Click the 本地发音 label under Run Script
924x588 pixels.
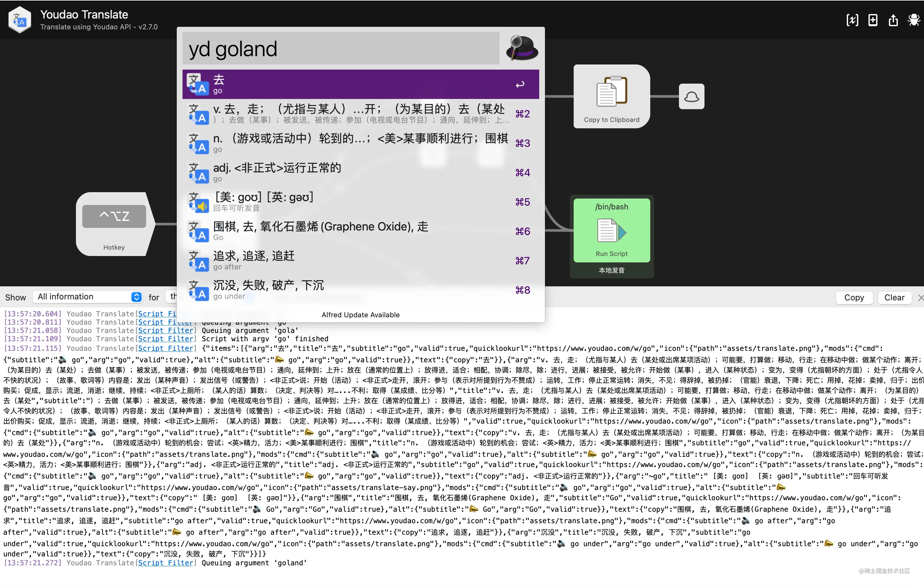pos(612,270)
